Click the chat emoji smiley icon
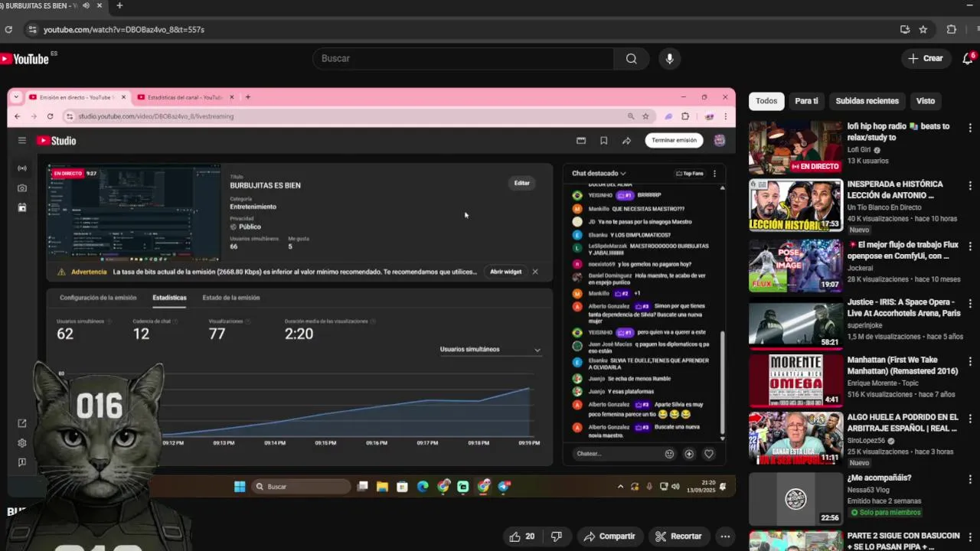Image resolution: width=980 pixels, height=551 pixels. 669,454
